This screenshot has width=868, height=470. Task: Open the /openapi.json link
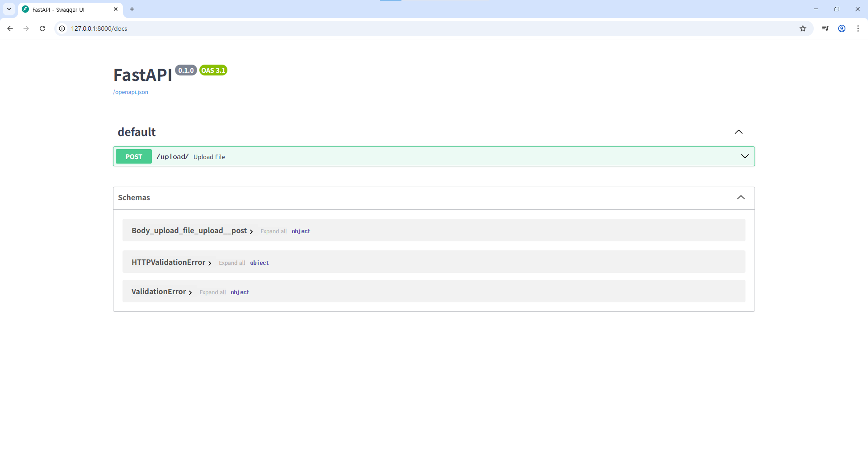(x=131, y=92)
